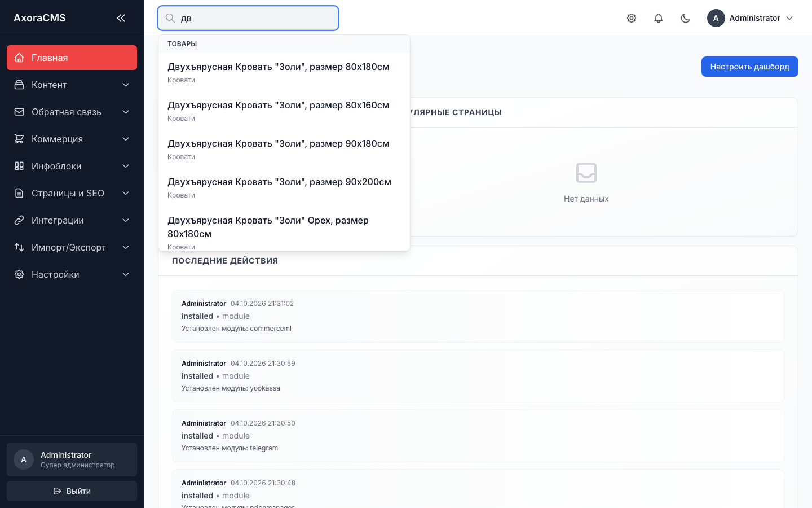The height and width of the screenshot is (508, 812).
Task: Open the Administrator account dropdown
Action: pos(751,18)
